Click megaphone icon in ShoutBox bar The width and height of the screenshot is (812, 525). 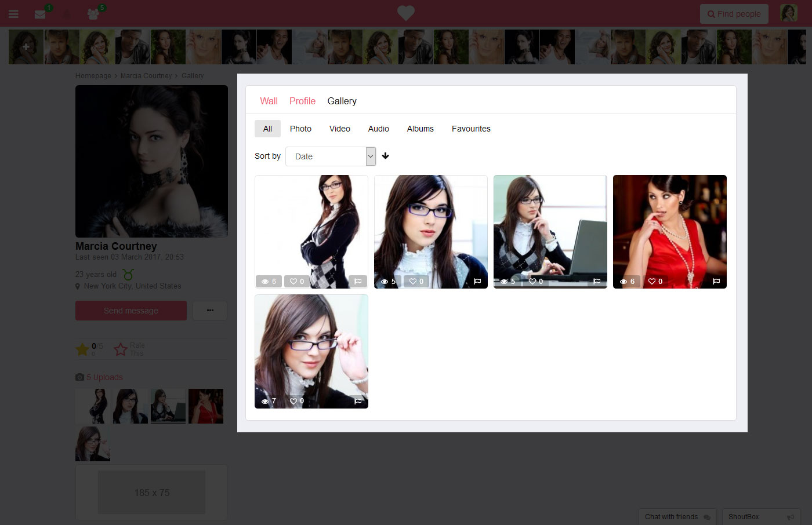[790, 517]
